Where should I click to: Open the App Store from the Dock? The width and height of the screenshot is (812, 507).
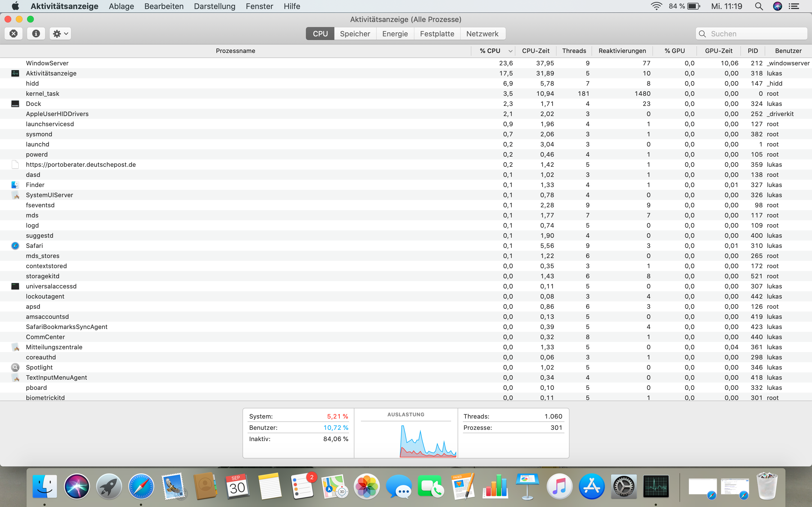tap(591, 486)
